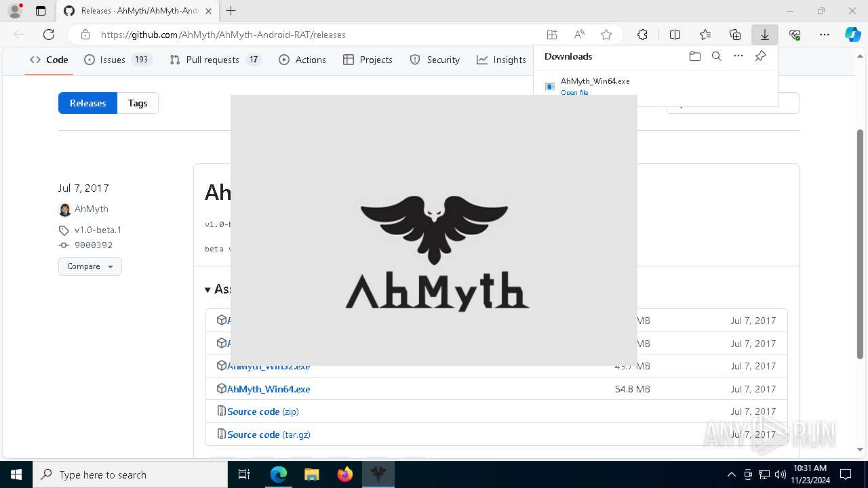Viewport: 868px width, 488px height.
Task: Open the Copilot sidebar icon
Action: click(853, 35)
